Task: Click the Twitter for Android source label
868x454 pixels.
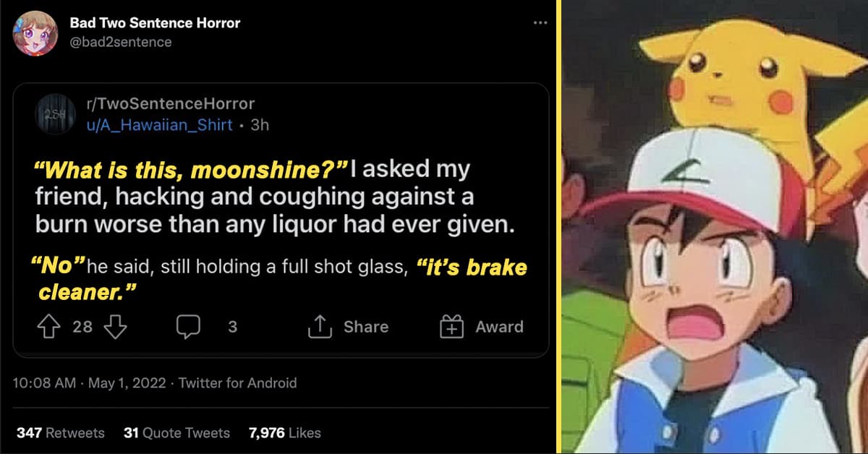Action: pyautogui.click(x=238, y=383)
